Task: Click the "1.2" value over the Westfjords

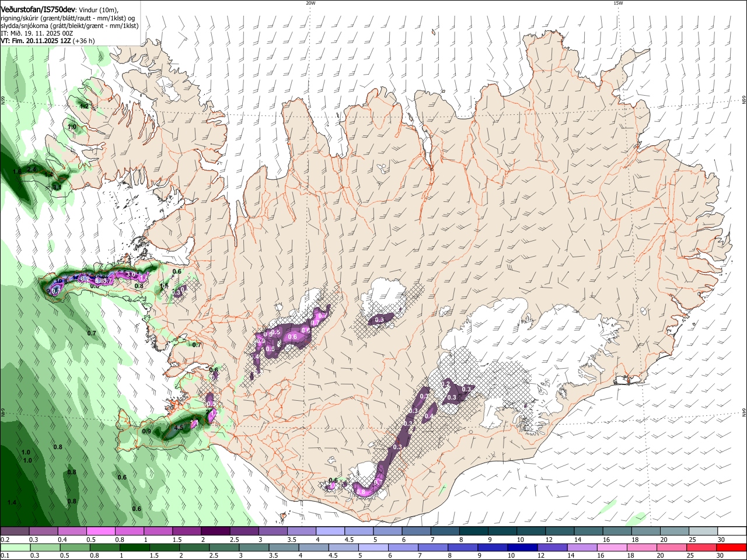Action: pyautogui.click(x=84, y=106)
